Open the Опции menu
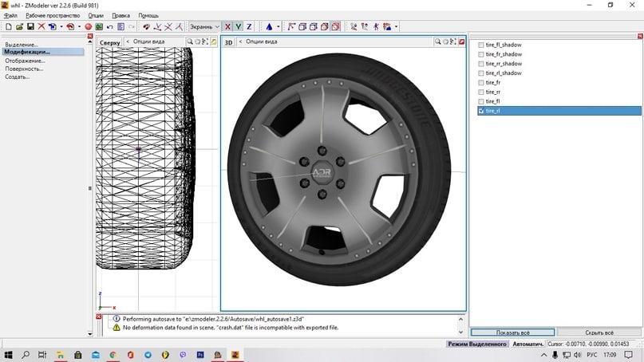 pyautogui.click(x=96, y=16)
